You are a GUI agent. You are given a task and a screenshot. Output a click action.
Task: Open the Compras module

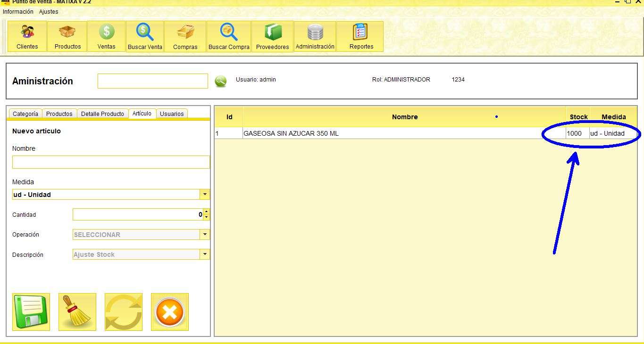185,36
